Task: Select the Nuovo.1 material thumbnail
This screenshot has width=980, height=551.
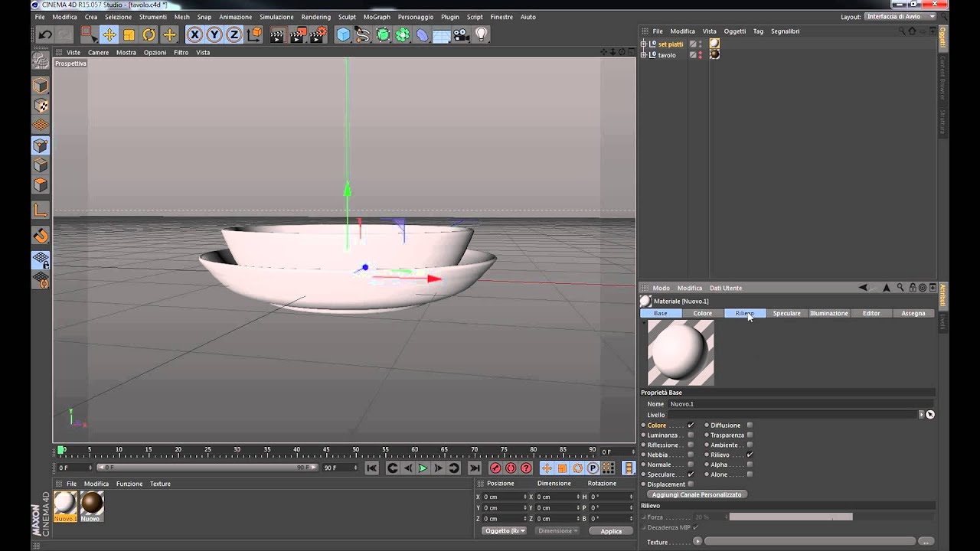Action: point(66,503)
